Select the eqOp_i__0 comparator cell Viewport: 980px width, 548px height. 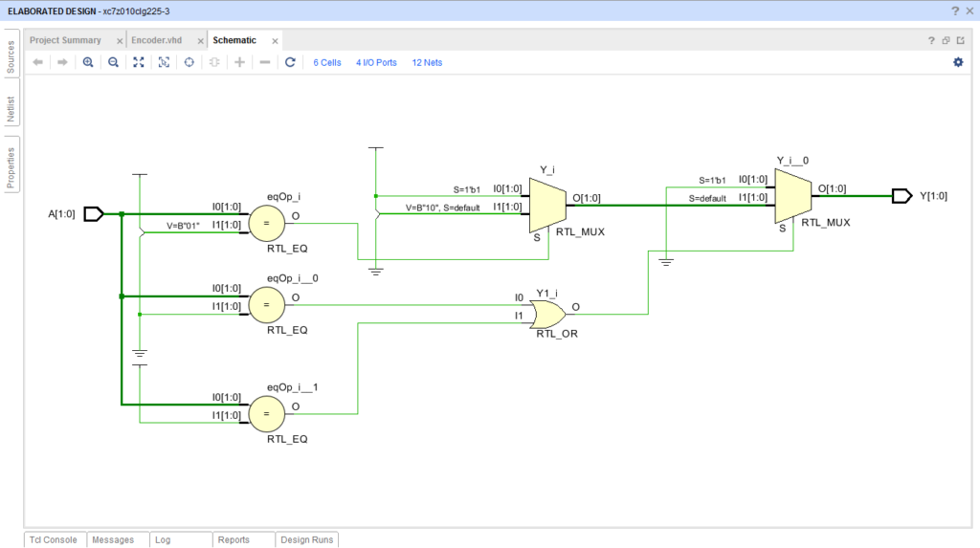pos(267,305)
